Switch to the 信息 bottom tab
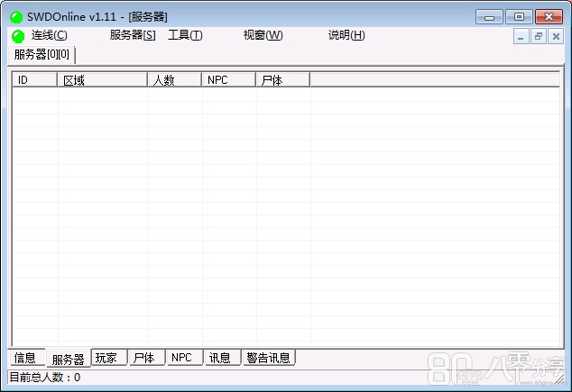 click(x=27, y=358)
